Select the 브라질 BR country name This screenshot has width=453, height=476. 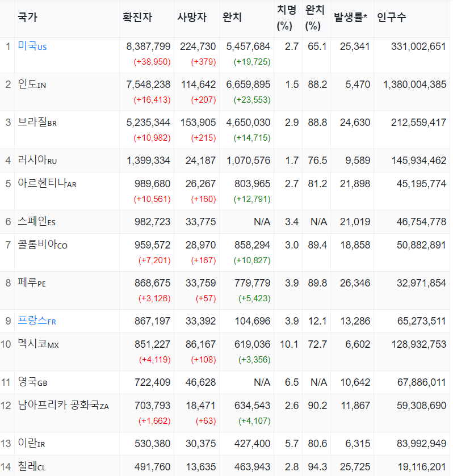pos(37,123)
